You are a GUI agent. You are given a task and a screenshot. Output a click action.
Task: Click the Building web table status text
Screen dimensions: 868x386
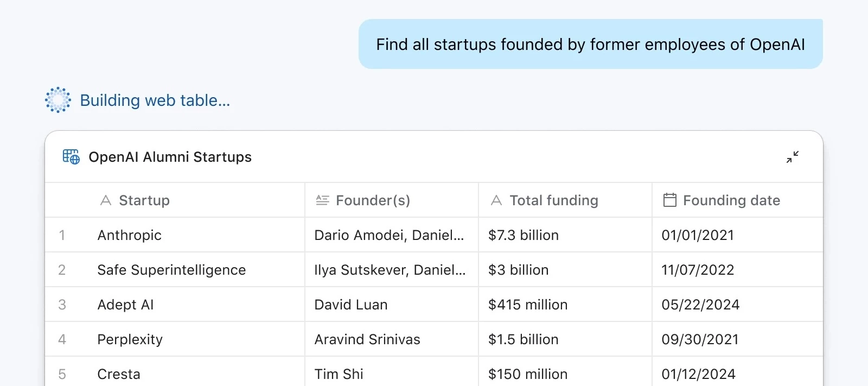click(155, 100)
